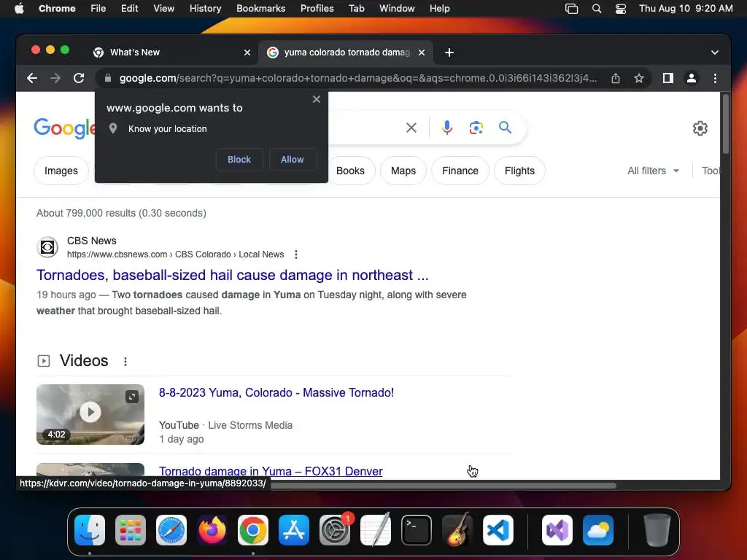The height and width of the screenshot is (560, 747).
Task: Allow google.com to know your location
Action: pyautogui.click(x=292, y=160)
